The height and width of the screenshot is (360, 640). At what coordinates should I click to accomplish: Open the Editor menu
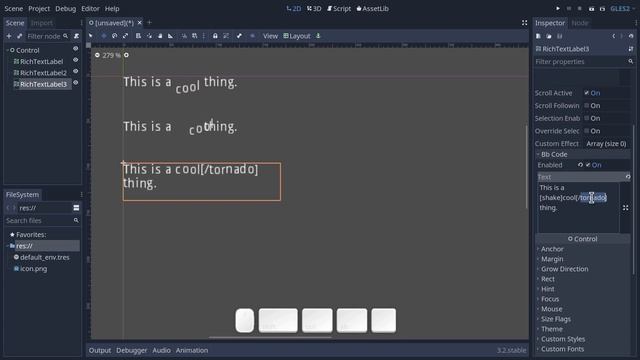pyautogui.click(x=90, y=9)
